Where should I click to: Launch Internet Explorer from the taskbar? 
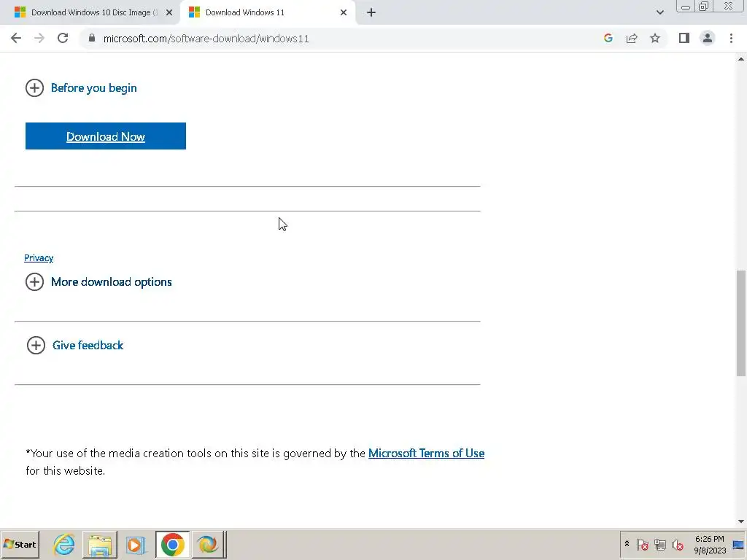click(x=64, y=544)
